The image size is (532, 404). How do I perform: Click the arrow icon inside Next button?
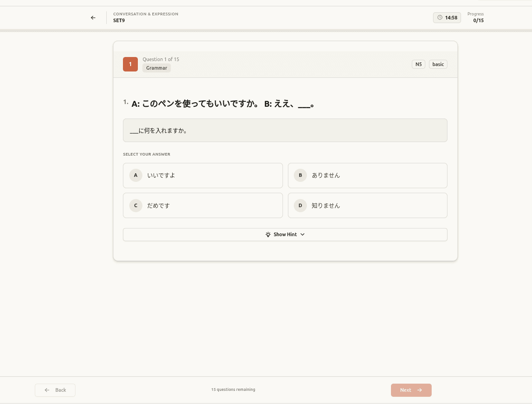(x=420, y=390)
